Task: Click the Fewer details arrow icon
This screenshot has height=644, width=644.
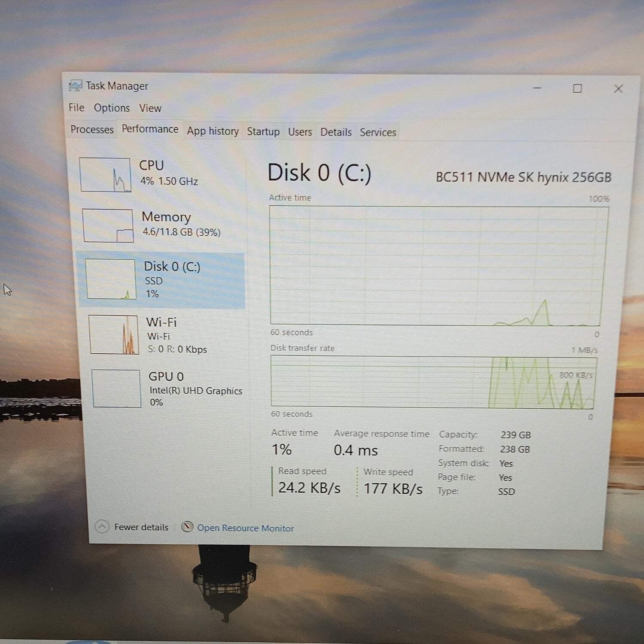Action: [102, 526]
